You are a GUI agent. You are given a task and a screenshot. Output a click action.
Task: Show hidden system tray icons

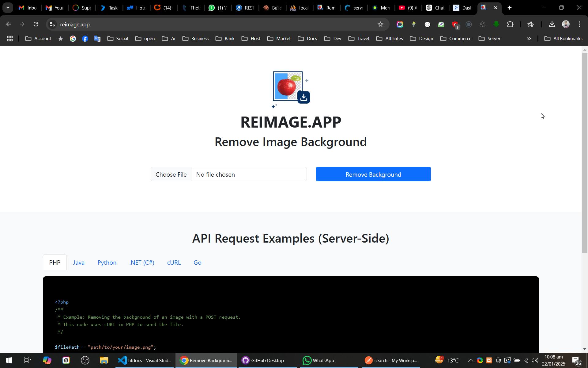470,360
